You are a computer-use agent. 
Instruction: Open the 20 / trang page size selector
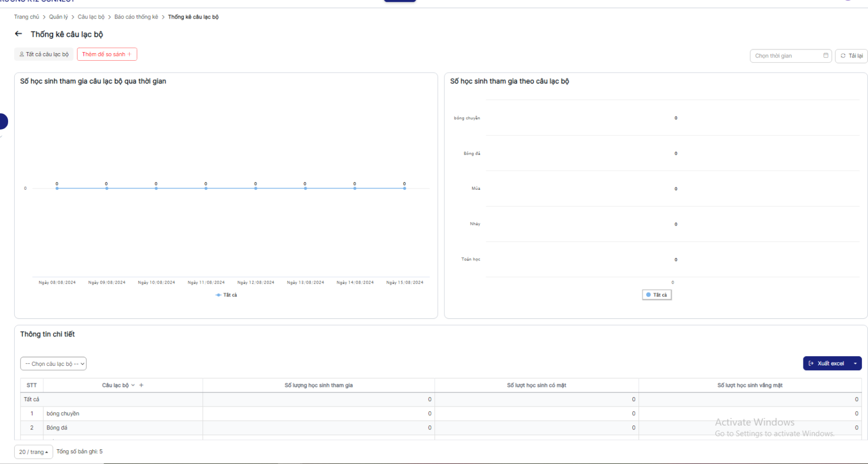coord(34,452)
